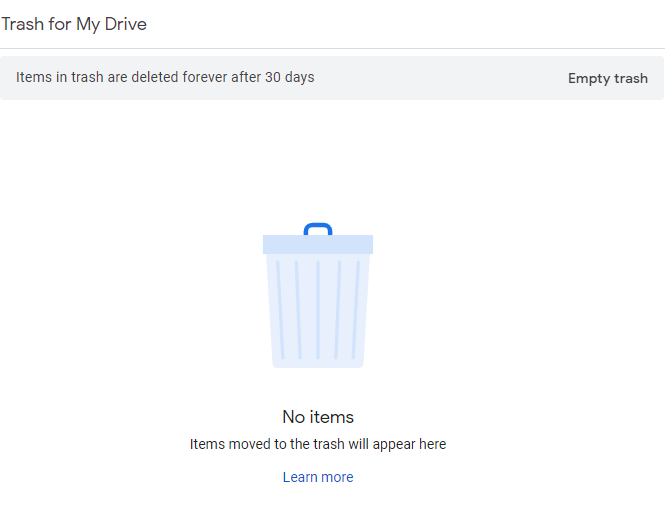Click the leftmost stripe on the trash can
Viewport: 665px width, 515px height.
tap(280, 310)
